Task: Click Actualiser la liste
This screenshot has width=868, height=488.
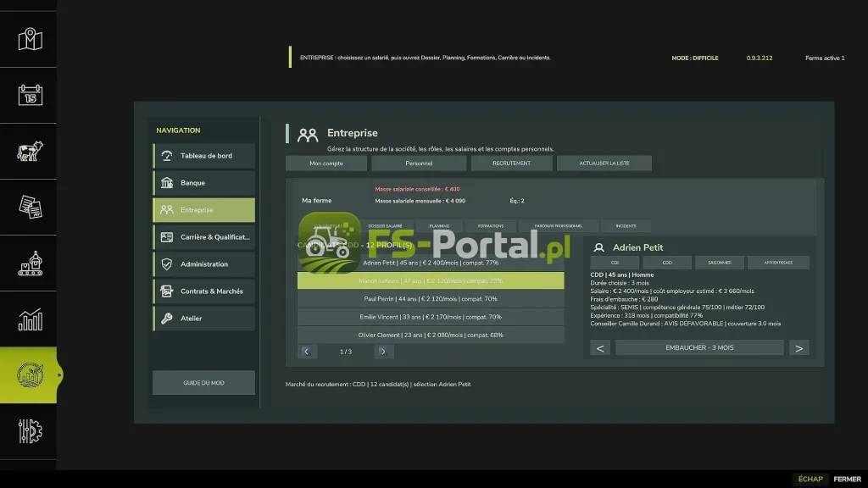Action: tap(604, 164)
